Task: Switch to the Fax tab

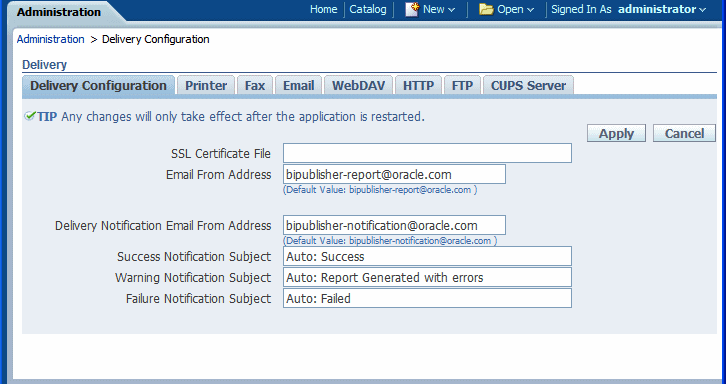Action: pos(255,86)
